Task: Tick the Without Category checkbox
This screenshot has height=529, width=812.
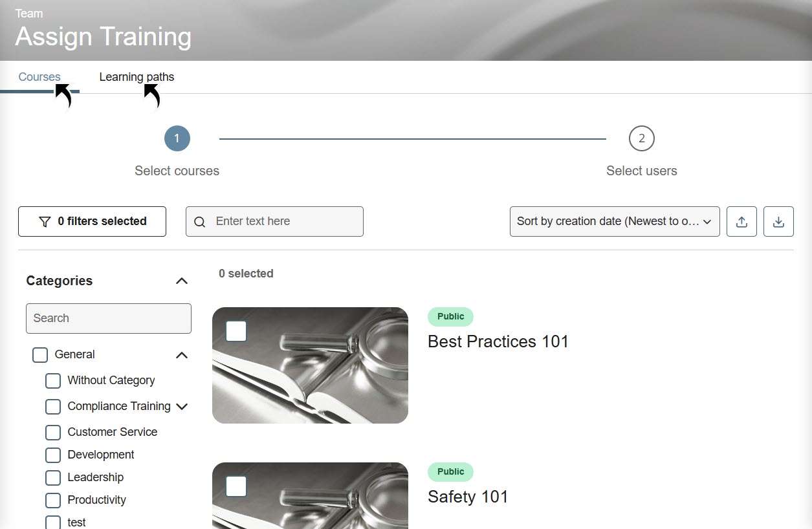Action: point(53,381)
